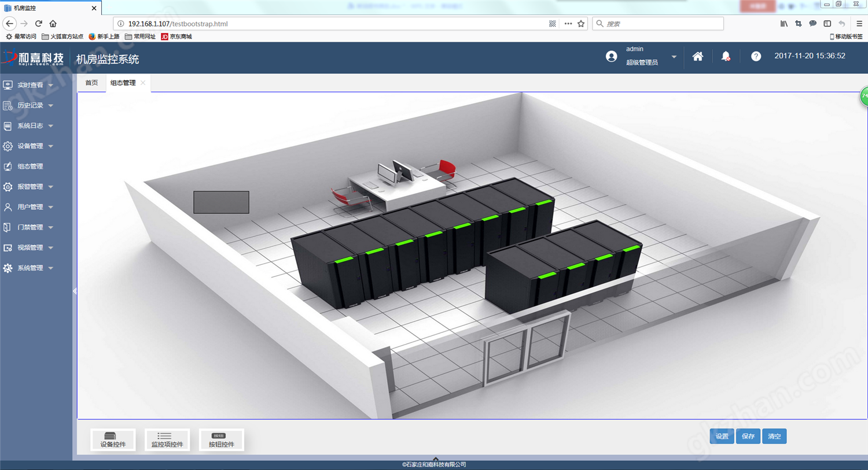Click the admin user avatar icon
Viewport: 868px width, 470px height.
pos(611,56)
